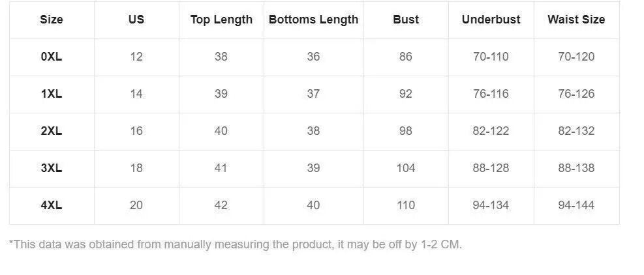Select the Bottoms Length header cell

313,20
